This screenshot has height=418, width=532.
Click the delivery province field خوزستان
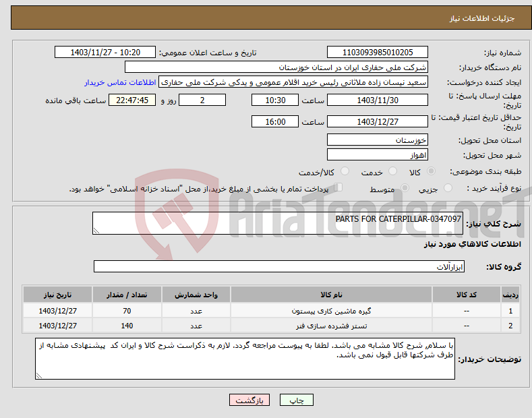[x=378, y=140]
